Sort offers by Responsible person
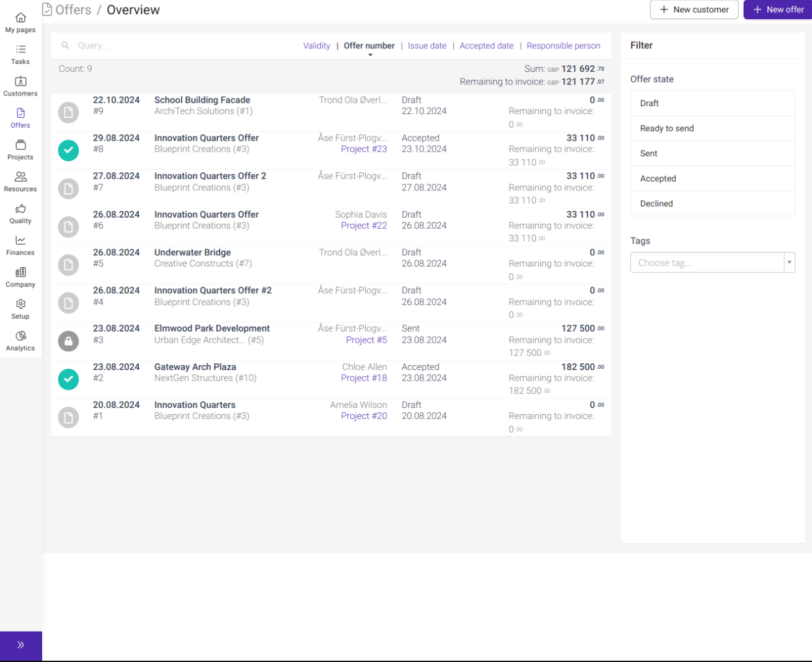Screen dimensions: 812x662 (x=563, y=45)
